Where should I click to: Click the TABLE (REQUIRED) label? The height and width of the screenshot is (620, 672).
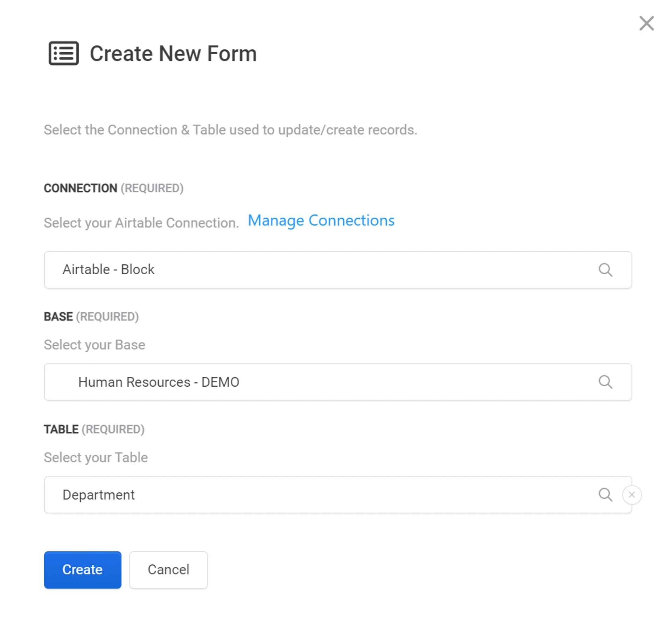[94, 429]
